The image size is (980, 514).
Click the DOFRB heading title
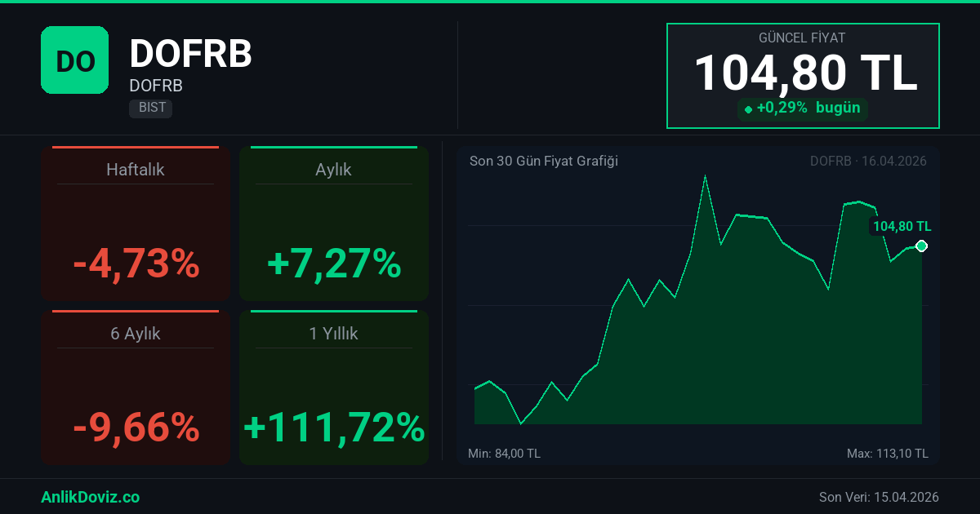[191, 54]
